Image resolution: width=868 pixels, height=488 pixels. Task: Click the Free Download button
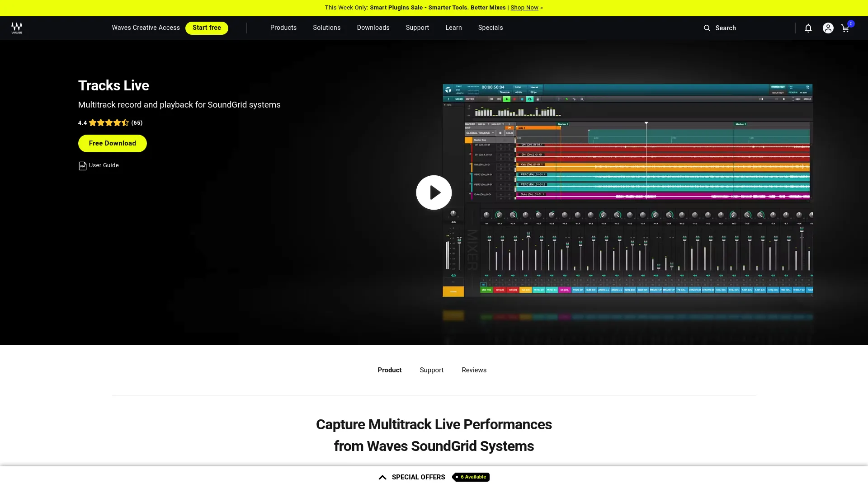pos(113,143)
